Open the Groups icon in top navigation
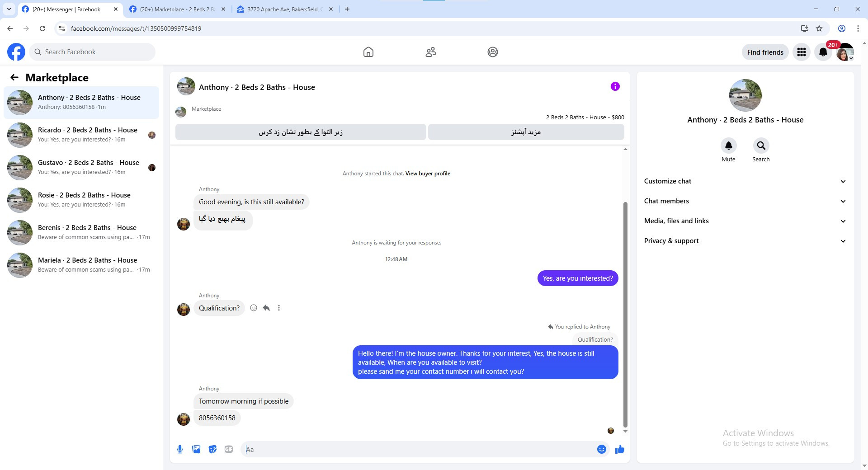This screenshot has height=470, width=868. tap(493, 52)
